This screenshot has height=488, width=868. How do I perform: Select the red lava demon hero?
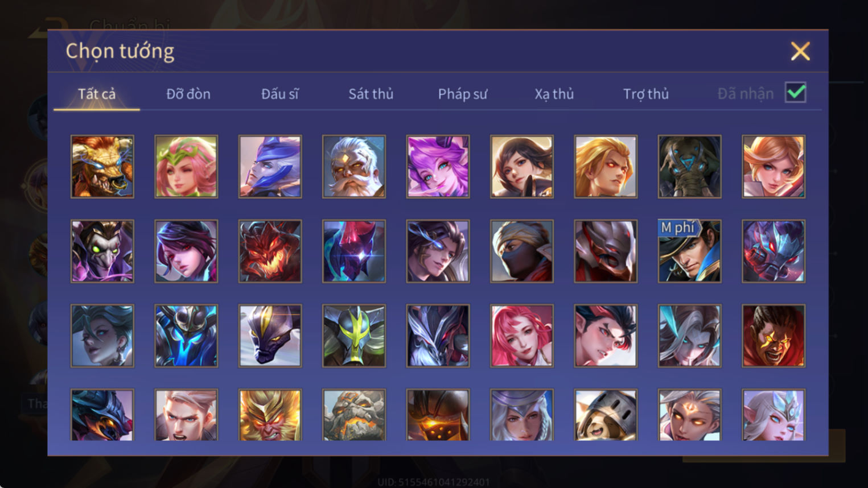point(270,251)
